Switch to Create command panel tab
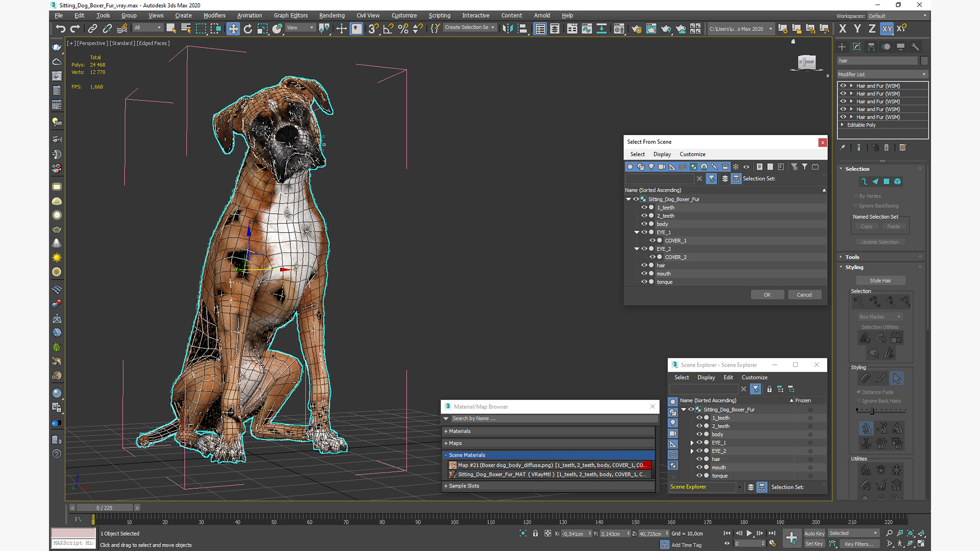 842,46
